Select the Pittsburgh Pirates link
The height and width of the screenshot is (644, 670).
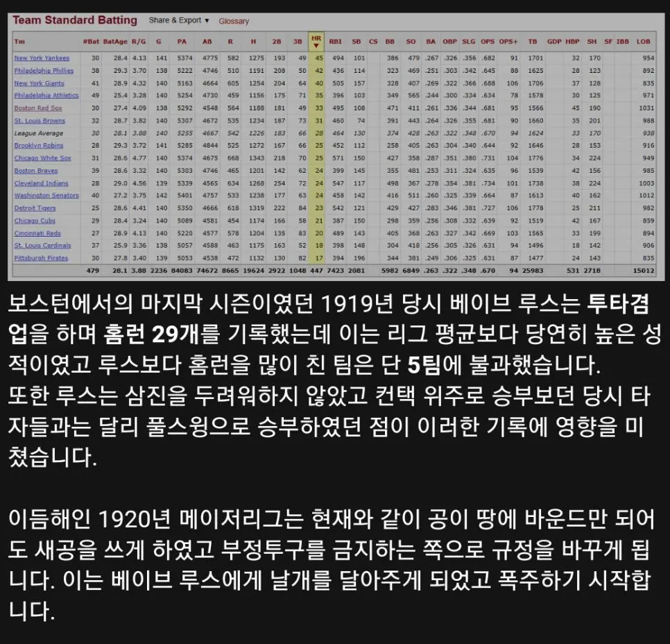(x=41, y=258)
